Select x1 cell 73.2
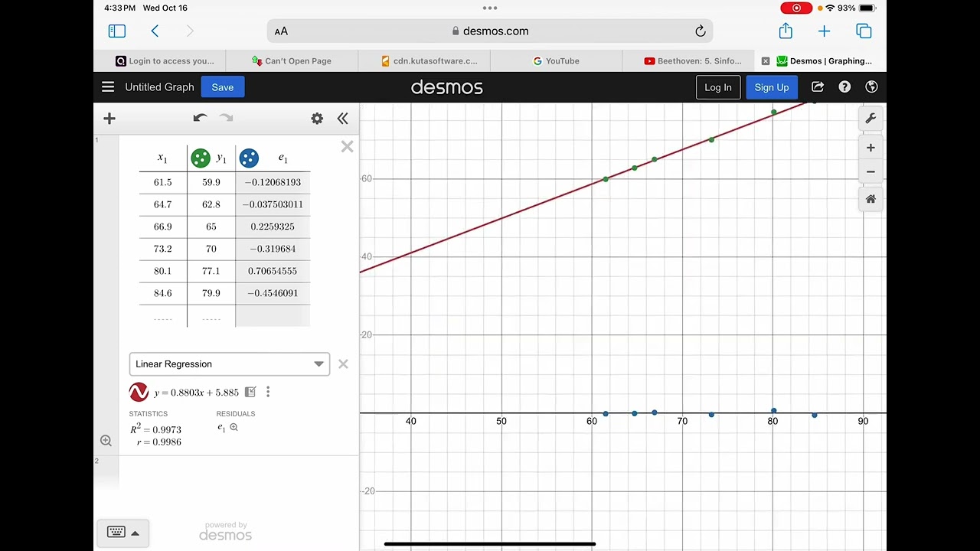 163,249
